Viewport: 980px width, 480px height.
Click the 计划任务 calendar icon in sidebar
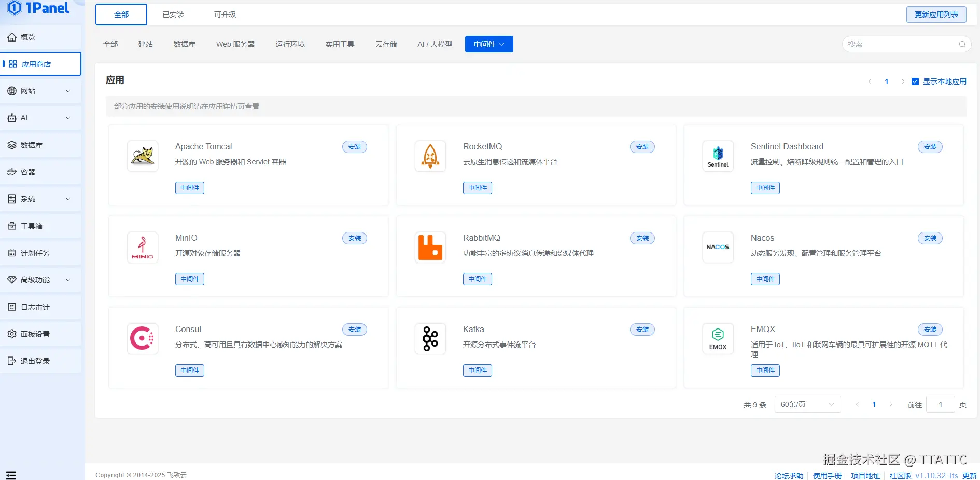[x=12, y=253]
